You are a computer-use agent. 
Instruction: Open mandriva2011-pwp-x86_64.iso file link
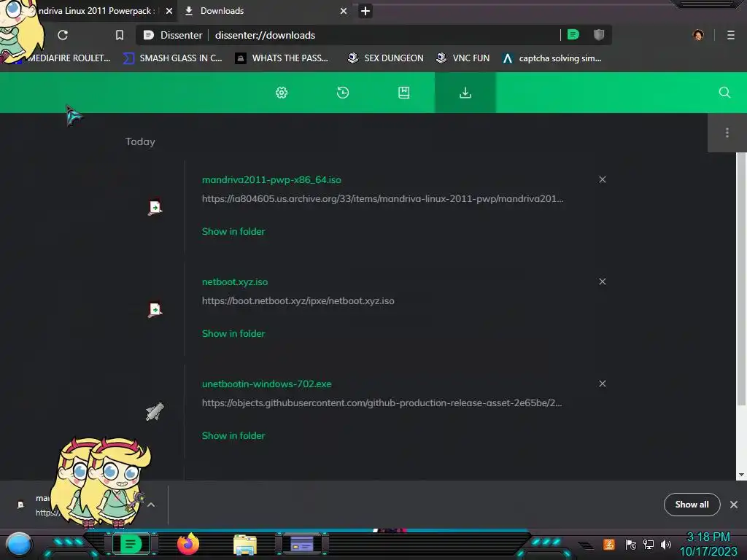[271, 180]
